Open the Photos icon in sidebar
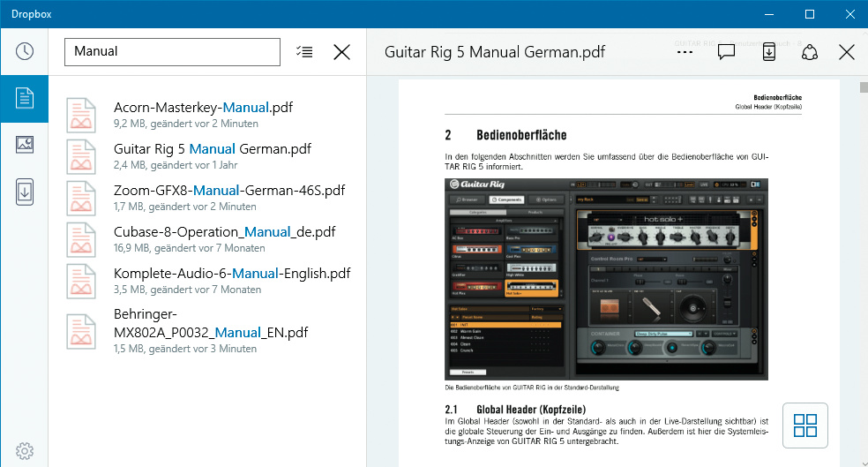The image size is (868, 467). tap(24, 145)
